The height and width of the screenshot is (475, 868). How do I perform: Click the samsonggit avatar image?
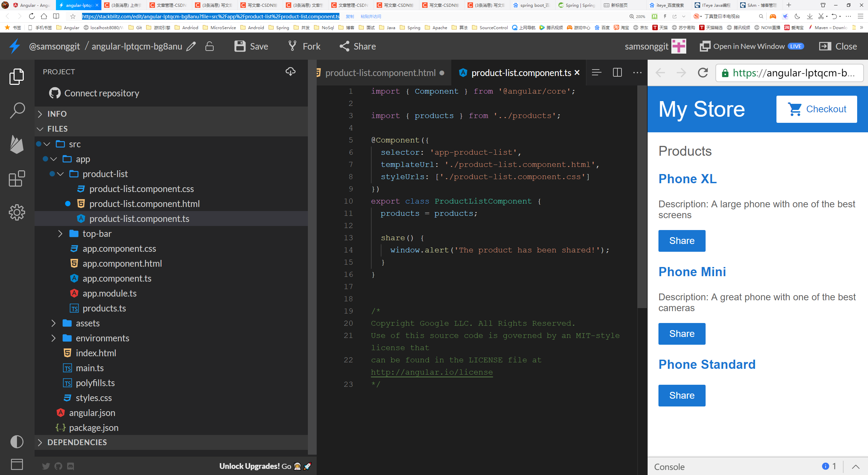pyautogui.click(x=679, y=46)
